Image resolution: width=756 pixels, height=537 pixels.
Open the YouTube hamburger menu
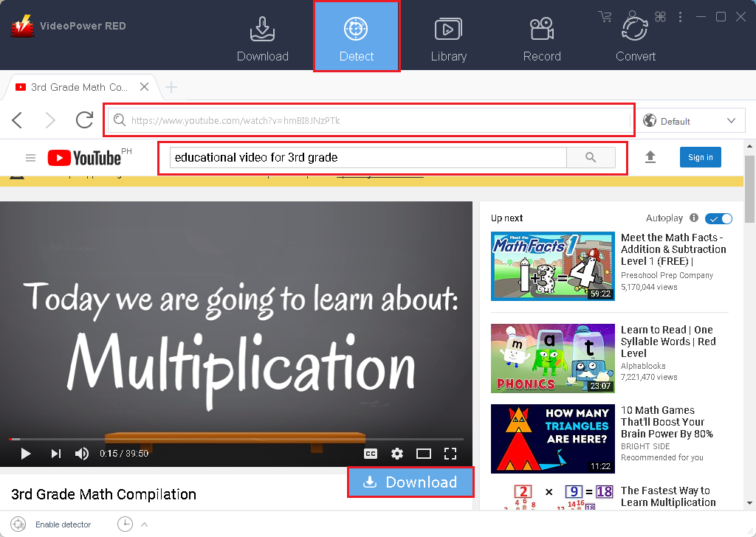[x=30, y=157]
